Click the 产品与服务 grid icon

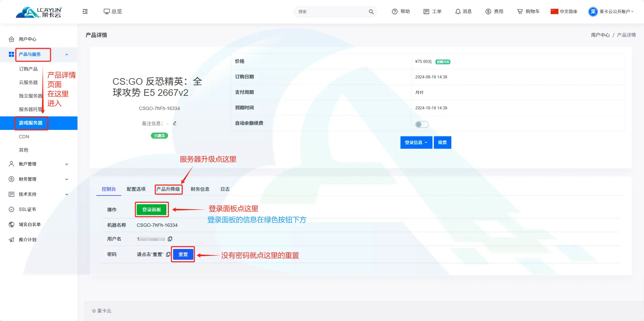[11, 54]
